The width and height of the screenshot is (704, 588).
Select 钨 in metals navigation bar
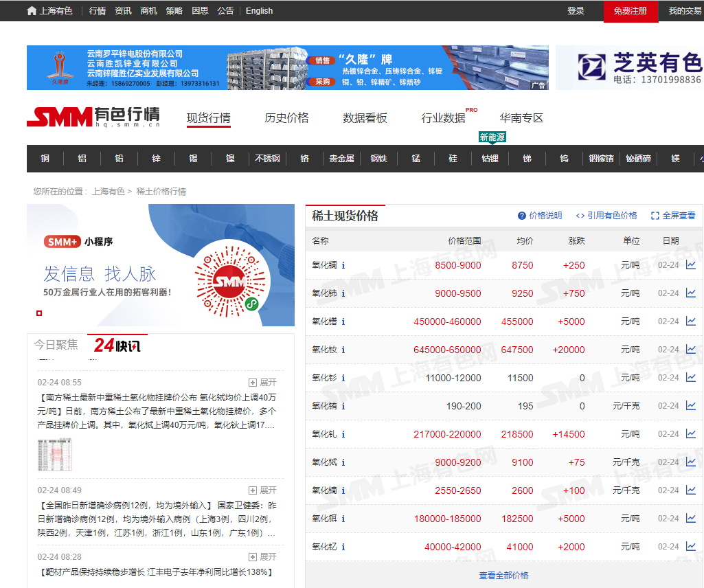coord(564,159)
